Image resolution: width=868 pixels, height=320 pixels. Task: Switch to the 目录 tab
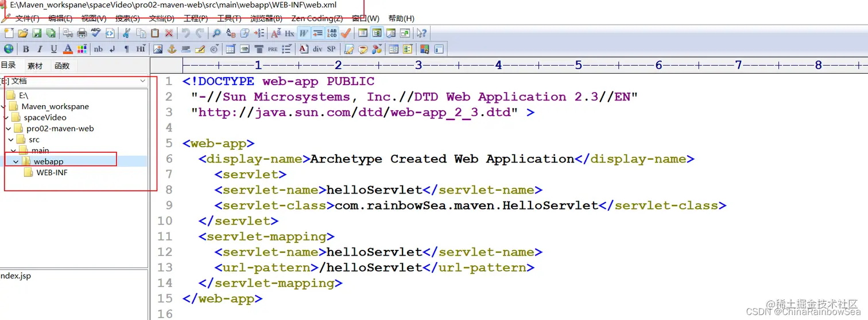pos(8,65)
